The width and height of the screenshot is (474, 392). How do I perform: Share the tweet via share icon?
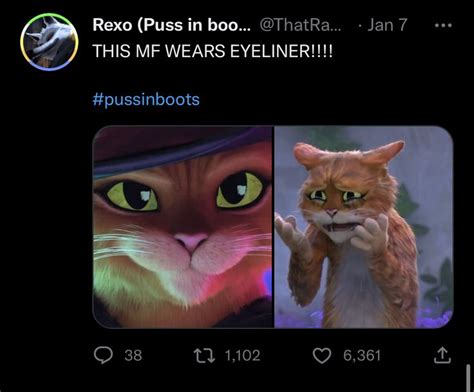[x=442, y=355]
